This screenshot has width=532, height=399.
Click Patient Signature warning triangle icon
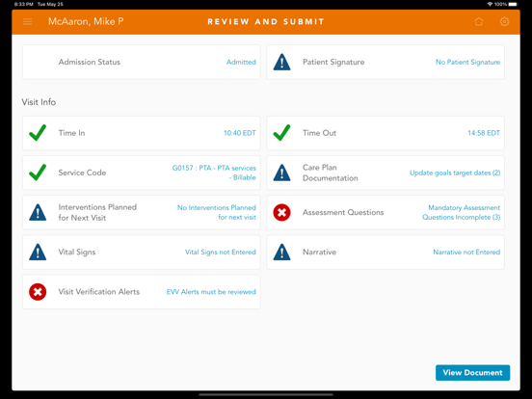(282, 62)
